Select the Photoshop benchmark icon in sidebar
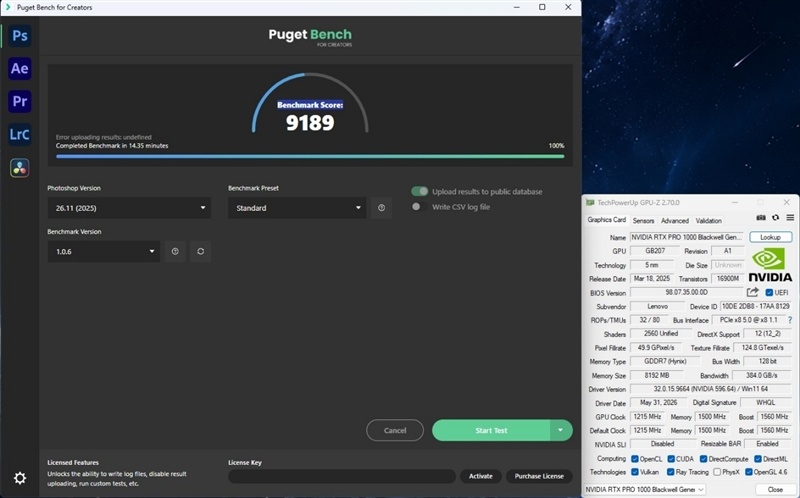 pos(19,36)
